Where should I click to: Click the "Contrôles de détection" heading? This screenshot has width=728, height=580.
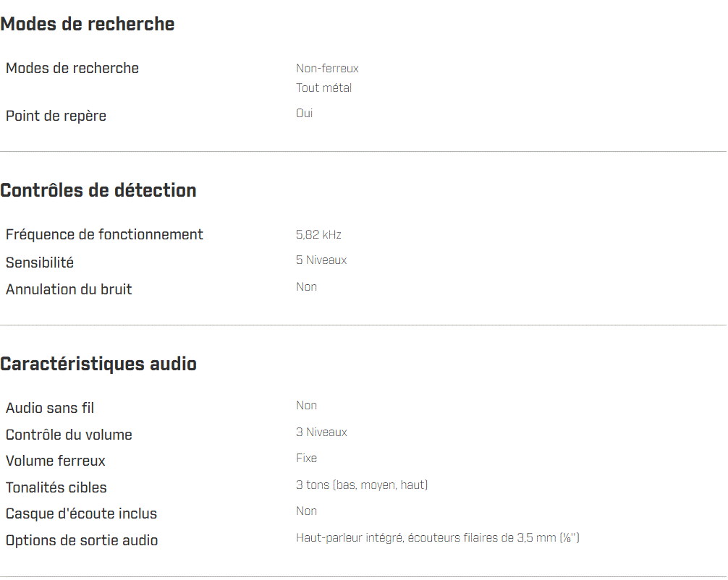pos(98,190)
